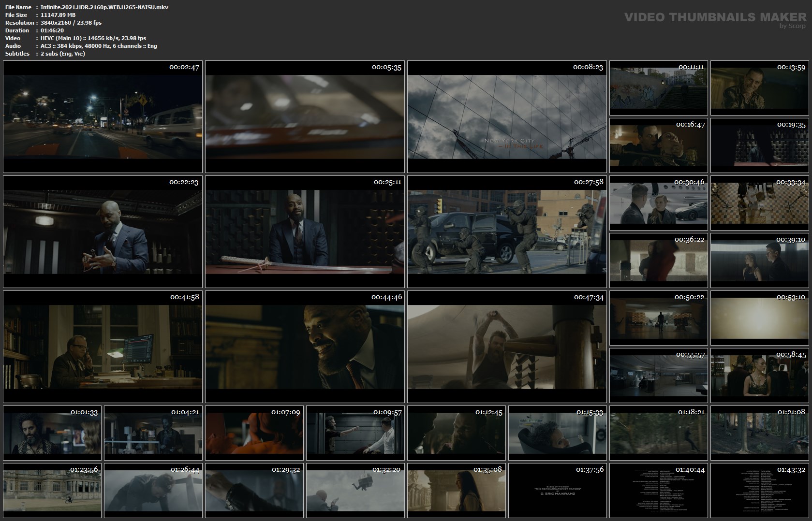This screenshot has height=521, width=812.
Task: Click the thumbnail stamped 01:35:08
Action: pyautogui.click(x=457, y=491)
